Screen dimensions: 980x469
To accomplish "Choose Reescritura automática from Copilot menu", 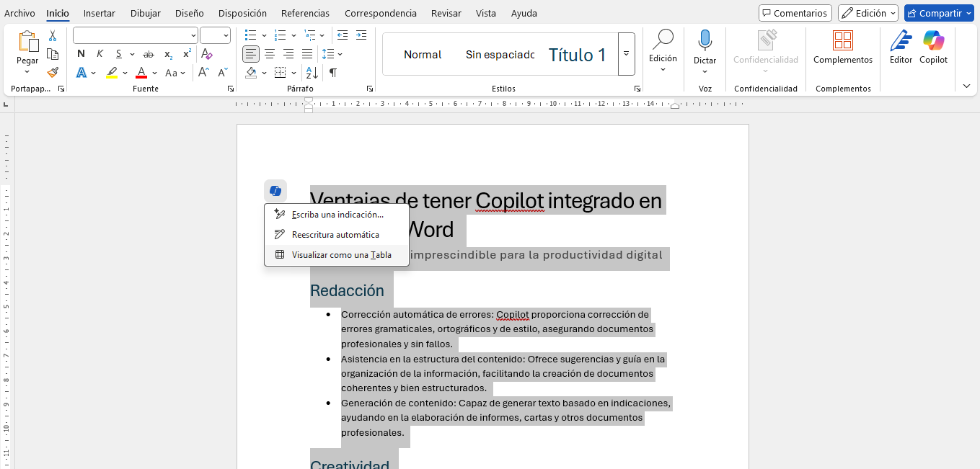I will [x=337, y=235].
